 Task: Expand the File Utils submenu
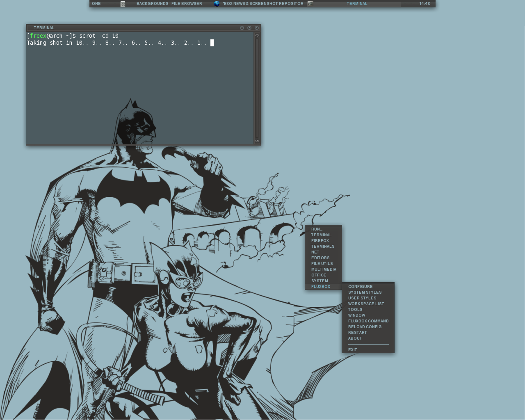[x=323, y=264]
